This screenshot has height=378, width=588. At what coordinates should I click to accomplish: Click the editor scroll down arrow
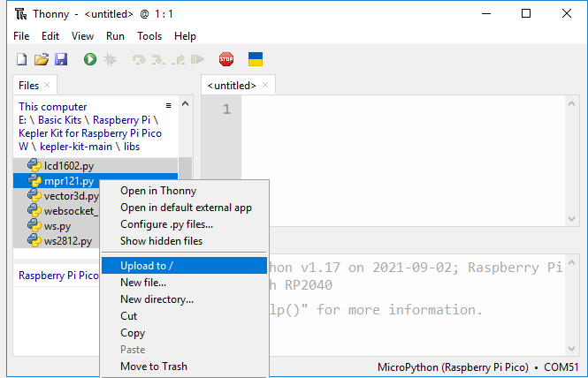pyautogui.click(x=571, y=218)
